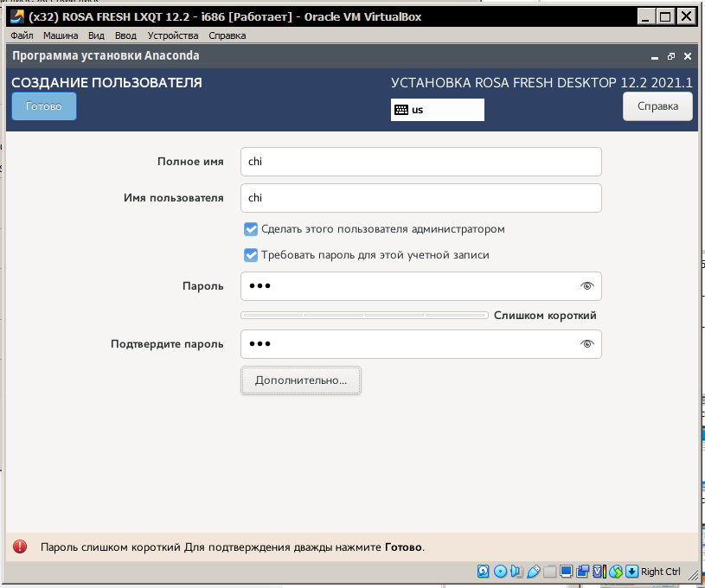Toggle 'Требовать пароль для этой учетной записи' checkbox
This screenshot has height=588, width=705.
[x=251, y=255]
